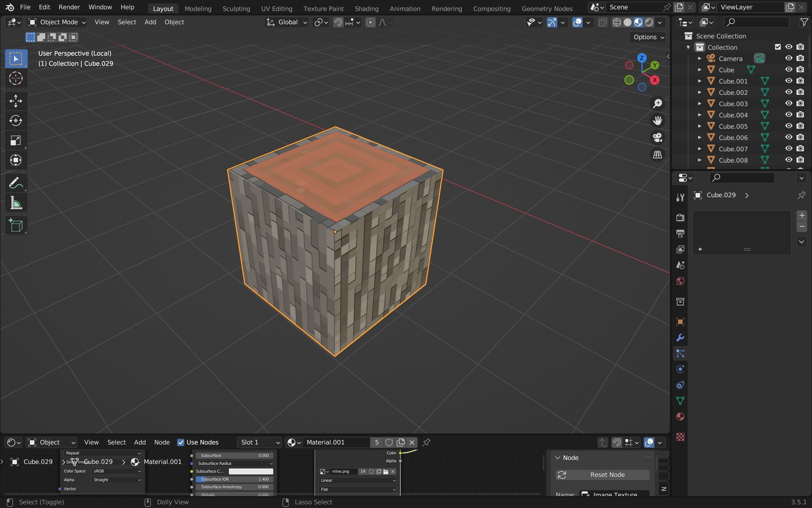Switch to rendered viewport shading
This screenshot has width=812, height=508.
pos(649,23)
